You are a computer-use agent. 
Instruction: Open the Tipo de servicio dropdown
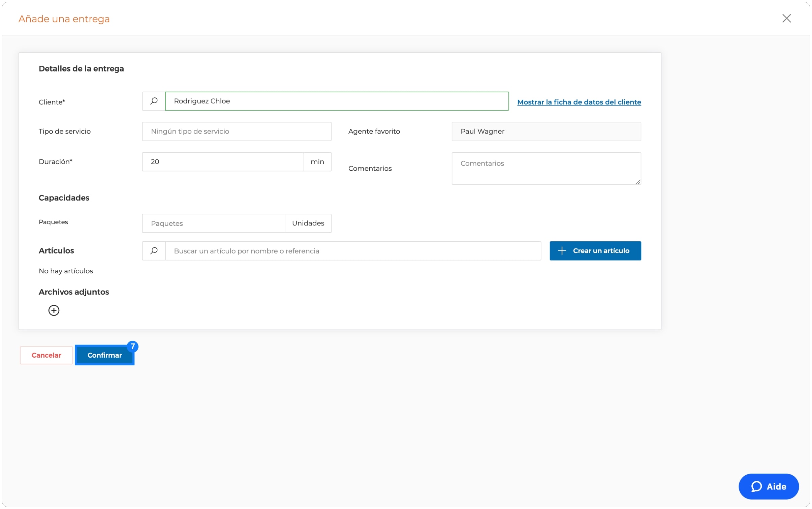click(237, 131)
